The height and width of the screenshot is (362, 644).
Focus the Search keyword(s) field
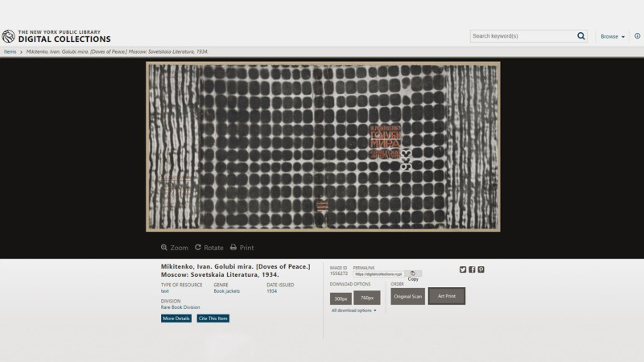click(522, 36)
